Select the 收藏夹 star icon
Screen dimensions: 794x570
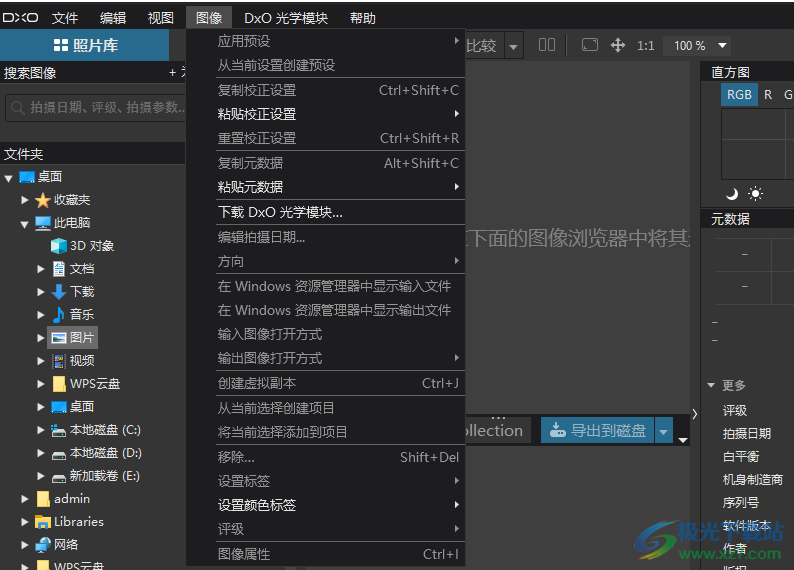point(43,200)
